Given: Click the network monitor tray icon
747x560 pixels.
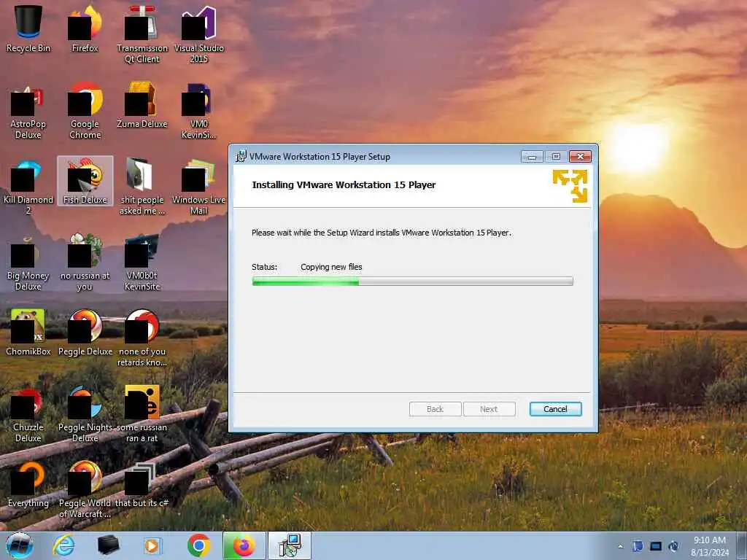Looking at the screenshot, I should tap(656, 546).
